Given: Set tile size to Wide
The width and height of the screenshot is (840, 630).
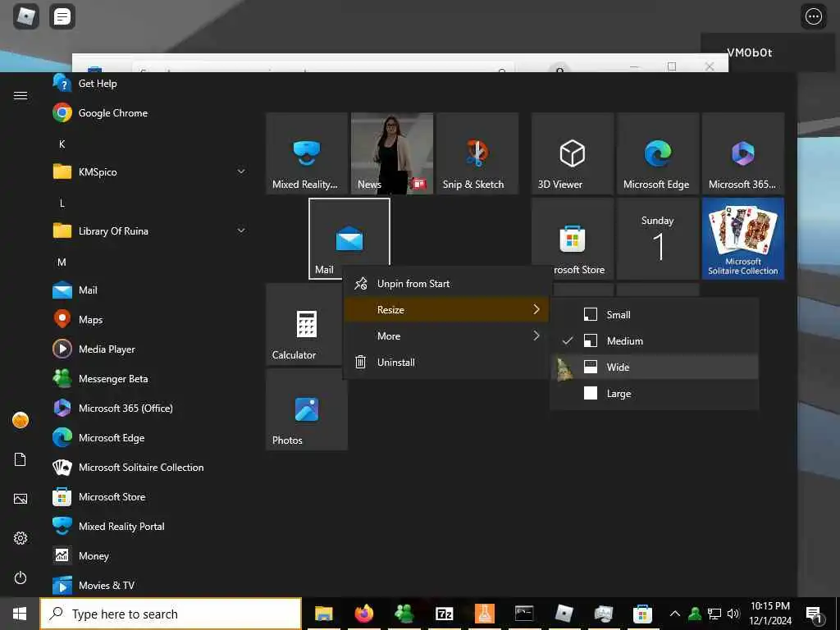Looking at the screenshot, I should point(654,367).
